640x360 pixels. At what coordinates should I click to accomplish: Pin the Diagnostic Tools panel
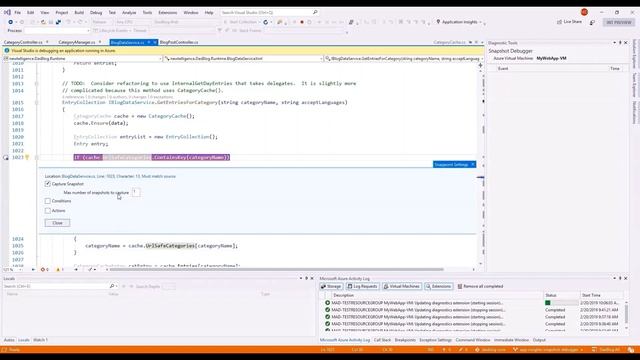(620, 42)
